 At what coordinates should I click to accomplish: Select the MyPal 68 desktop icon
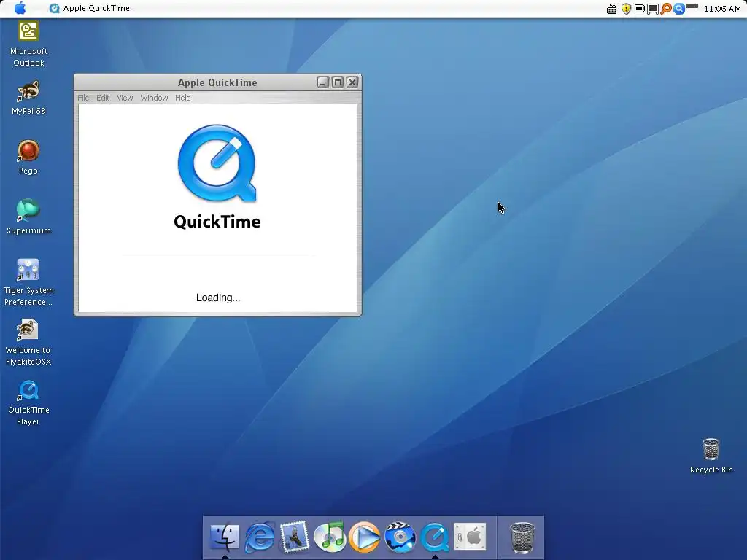tap(28, 98)
